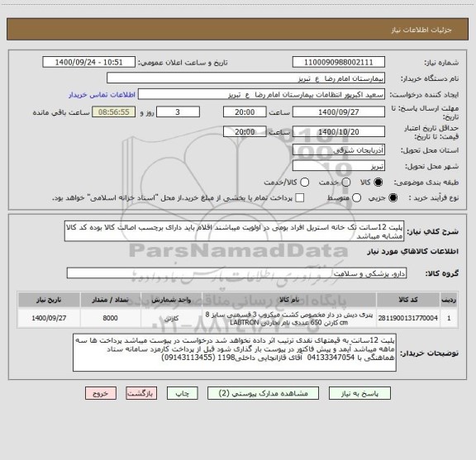The width and height of the screenshot is (476, 460).
Task: Click the اطلاعات کالاهای مورد نیاز heading
Action: pyautogui.click(x=413, y=251)
